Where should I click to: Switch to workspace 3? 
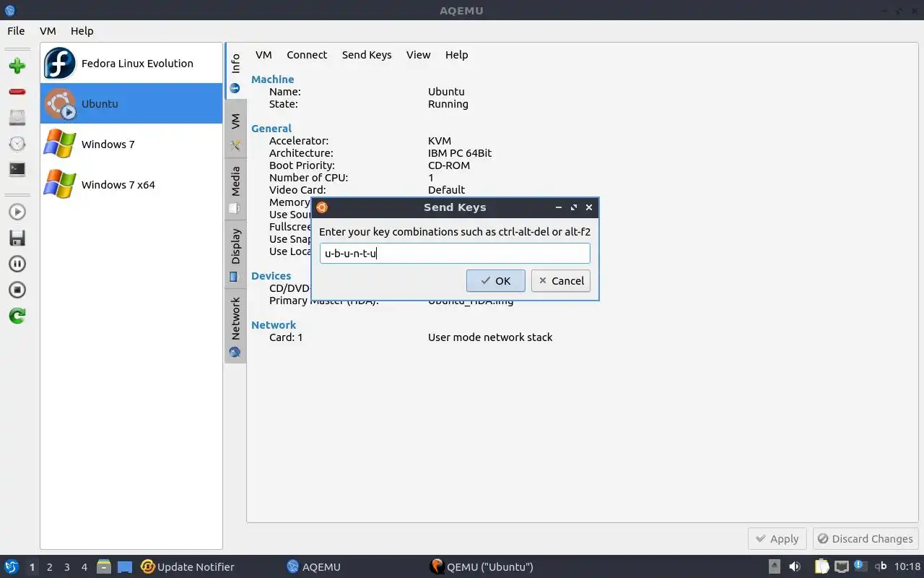(67, 567)
